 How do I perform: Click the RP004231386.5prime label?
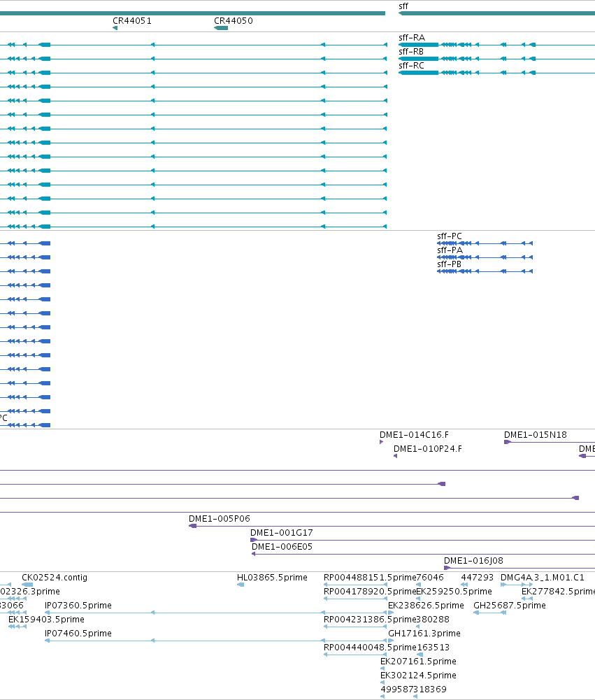point(370,620)
